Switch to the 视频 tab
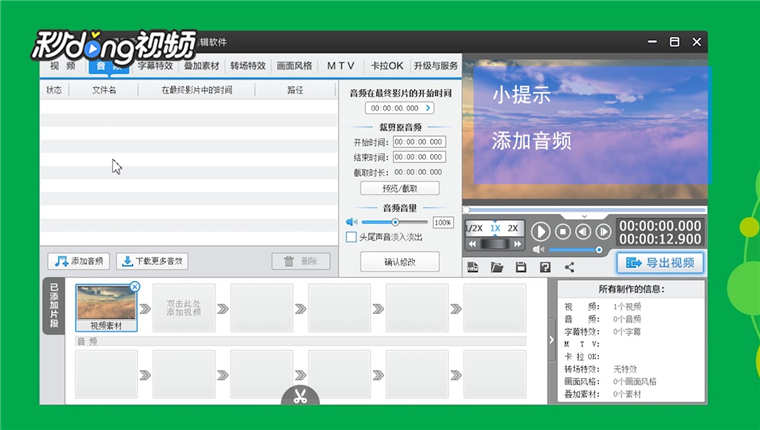 pos(63,66)
